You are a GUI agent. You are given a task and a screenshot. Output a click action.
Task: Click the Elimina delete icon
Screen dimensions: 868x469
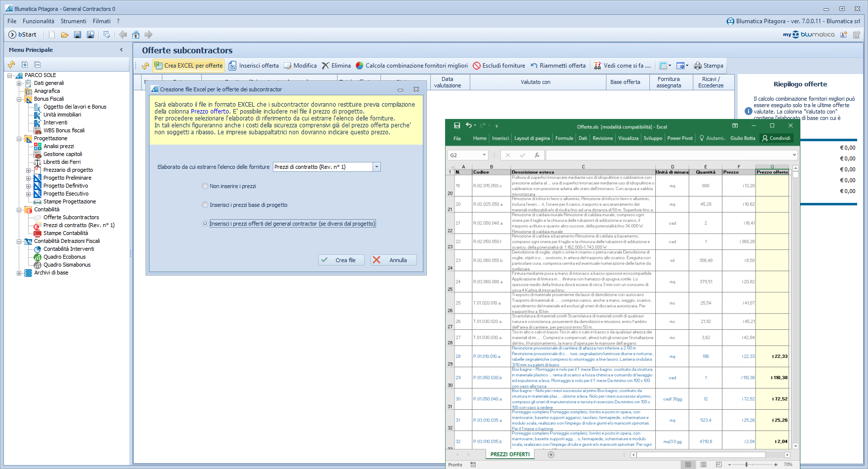pyautogui.click(x=326, y=66)
